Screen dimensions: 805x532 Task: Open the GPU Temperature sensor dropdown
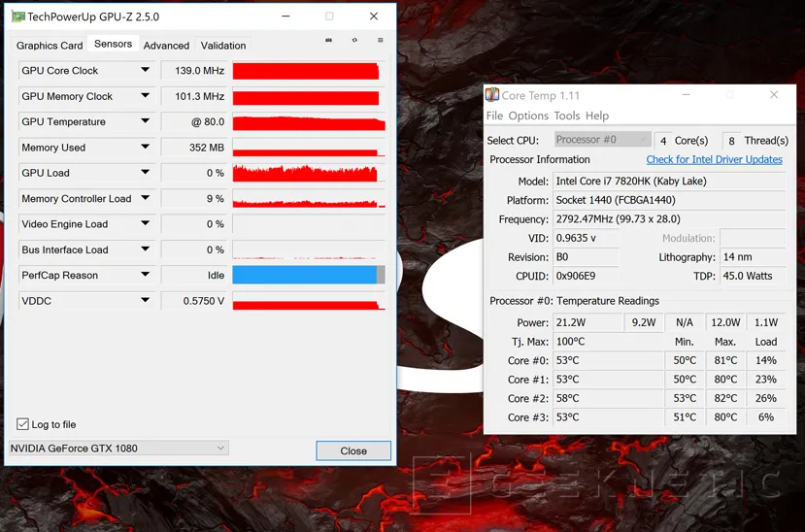(146, 121)
